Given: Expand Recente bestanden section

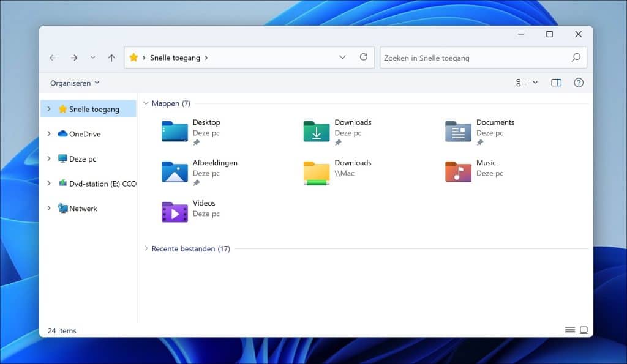Looking at the screenshot, I should (x=145, y=248).
